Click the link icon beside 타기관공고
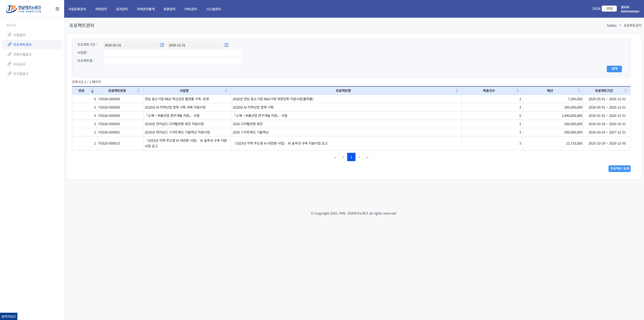Image resolution: width=644 pixels, height=320 pixels. (x=10, y=74)
